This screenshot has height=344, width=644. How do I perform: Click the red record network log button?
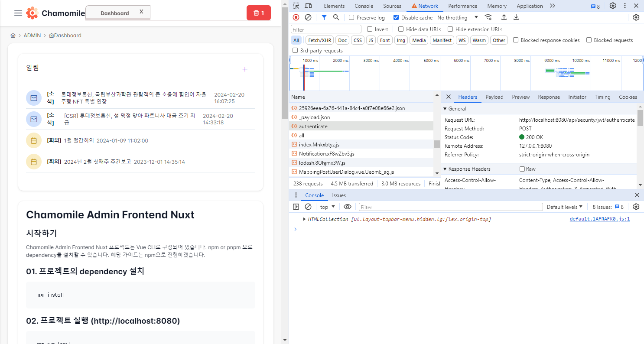296,17
